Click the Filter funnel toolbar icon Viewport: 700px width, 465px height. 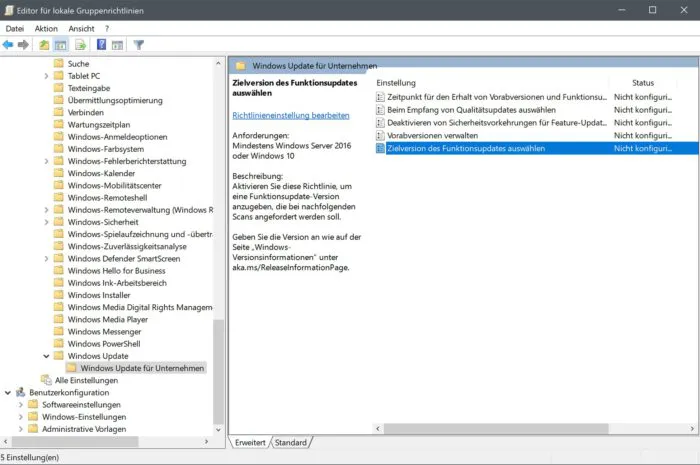tap(138, 45)
